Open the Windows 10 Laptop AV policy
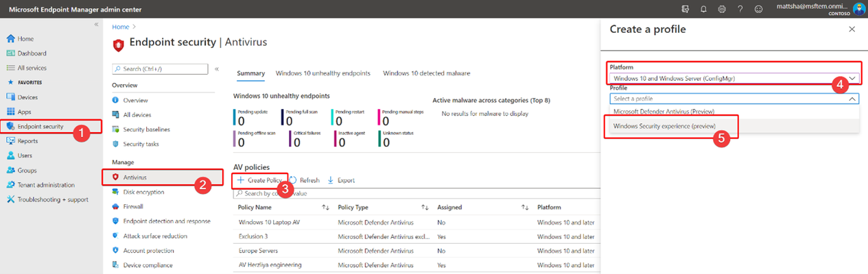The image size is (868, 274). [x=268, y=222]
